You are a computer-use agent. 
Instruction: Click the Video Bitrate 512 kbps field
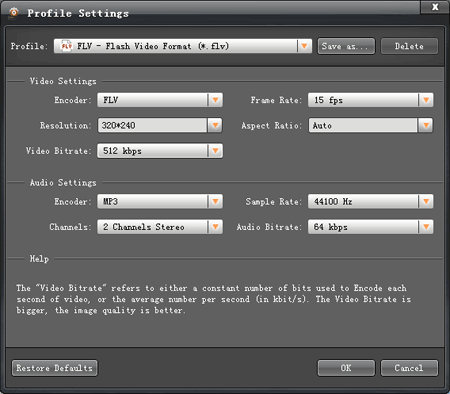[153, 151]
